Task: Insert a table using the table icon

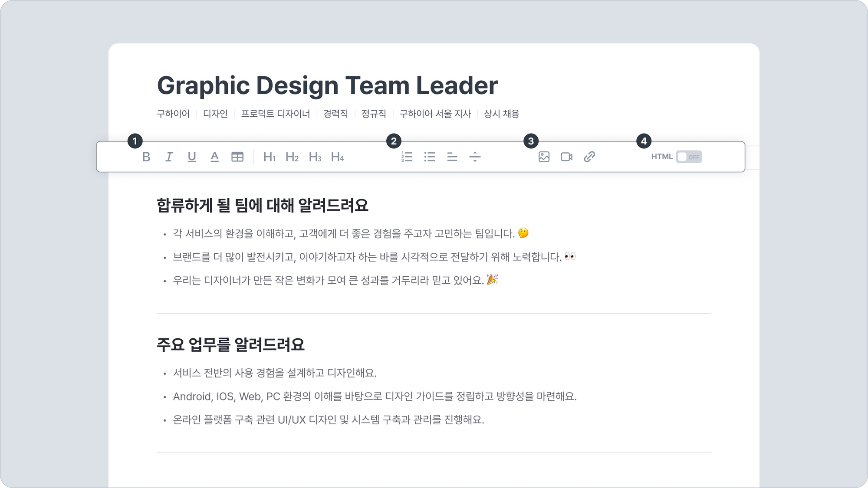Action: click(x=237, y=157)
